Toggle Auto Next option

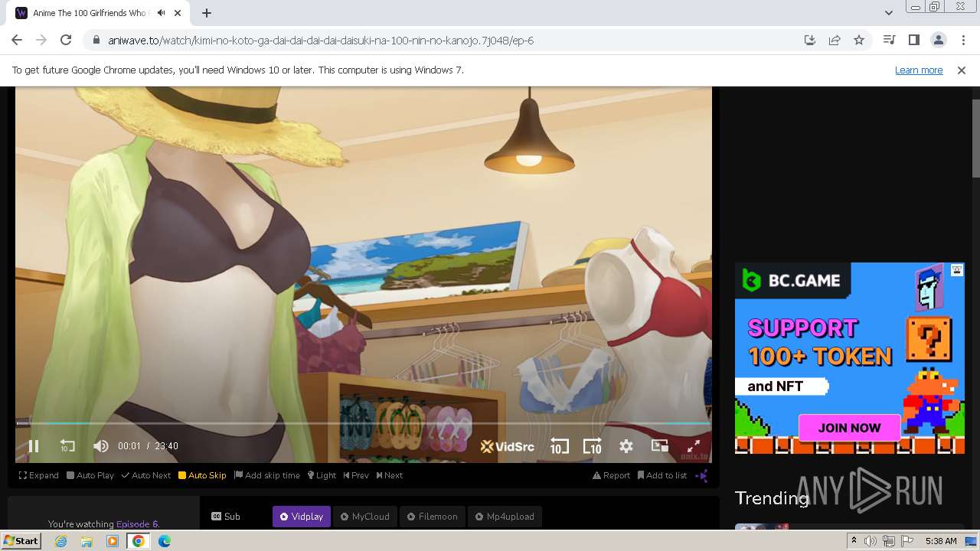coord(145,475)
